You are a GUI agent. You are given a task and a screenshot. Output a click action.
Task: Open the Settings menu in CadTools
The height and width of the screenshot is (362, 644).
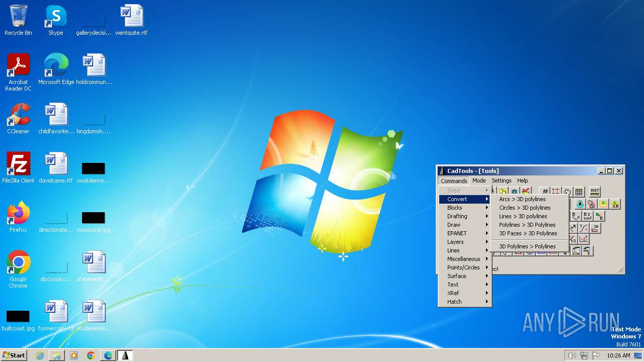click(501, 180)
